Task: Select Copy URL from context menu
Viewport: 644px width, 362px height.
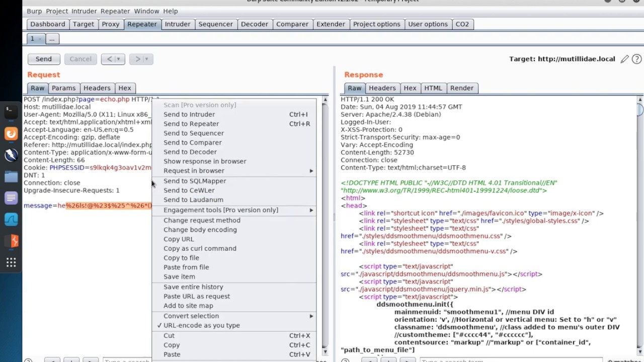Action: 234,239
